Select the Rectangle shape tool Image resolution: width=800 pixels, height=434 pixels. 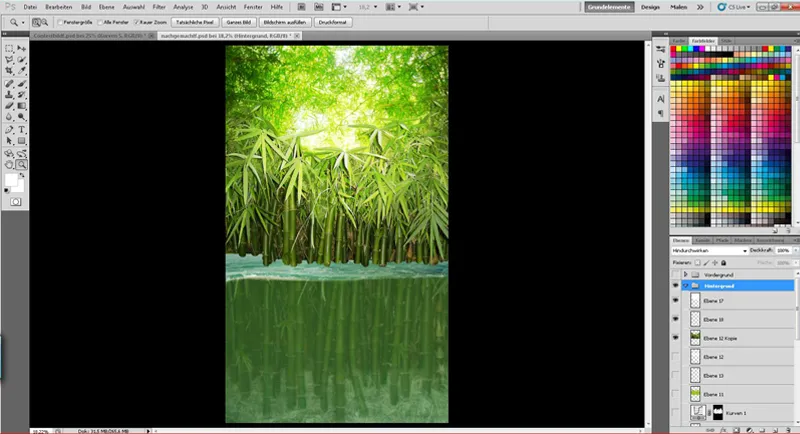tap(21, 141)
